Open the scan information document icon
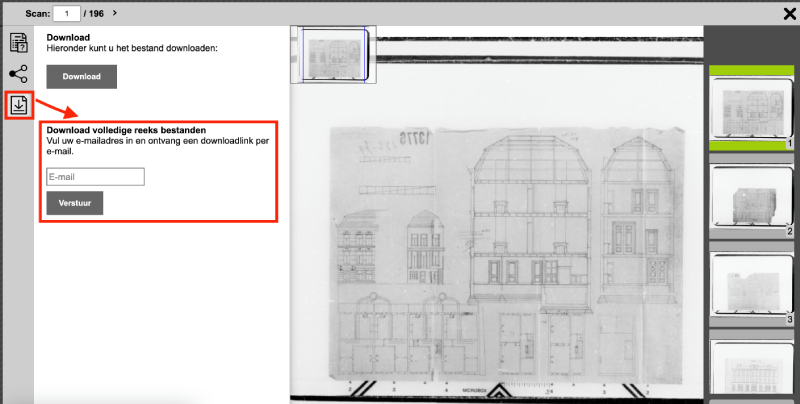Viewport: 800px width, 404px height. (x=18, y=42)
